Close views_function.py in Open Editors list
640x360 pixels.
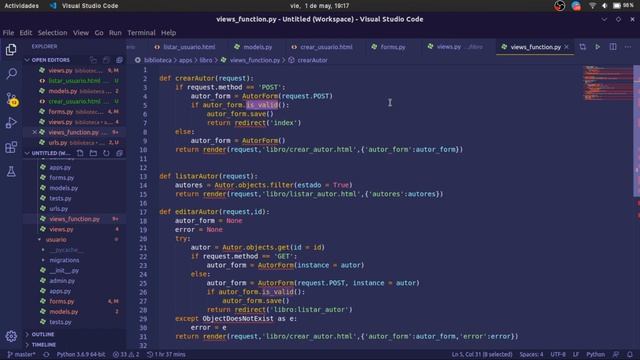pyautogui.click(x=35, y=132)
